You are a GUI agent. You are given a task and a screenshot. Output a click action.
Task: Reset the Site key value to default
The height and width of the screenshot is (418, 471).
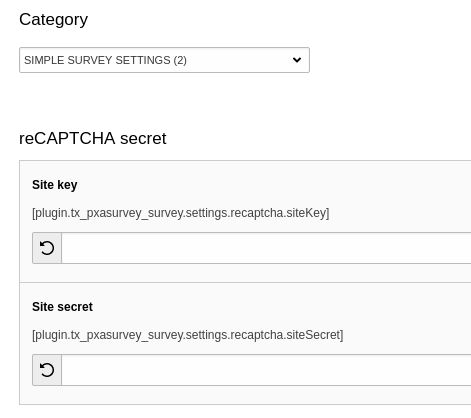click(x=47, y=248)
